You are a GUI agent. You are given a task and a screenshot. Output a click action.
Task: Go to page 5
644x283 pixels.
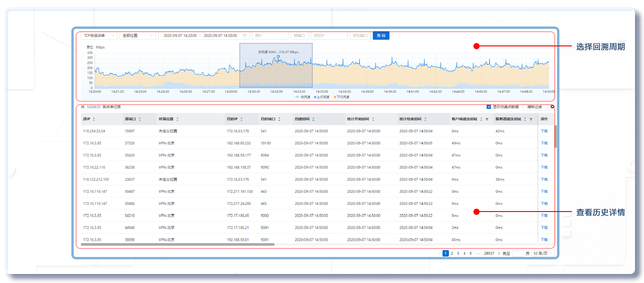point(471,254)
